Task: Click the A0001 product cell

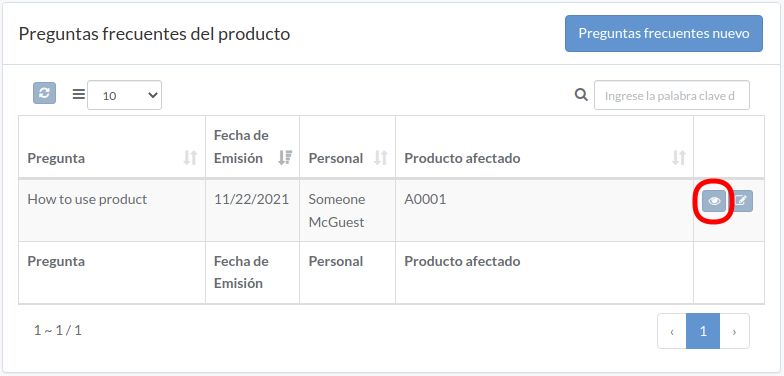Action: [544, 210]
